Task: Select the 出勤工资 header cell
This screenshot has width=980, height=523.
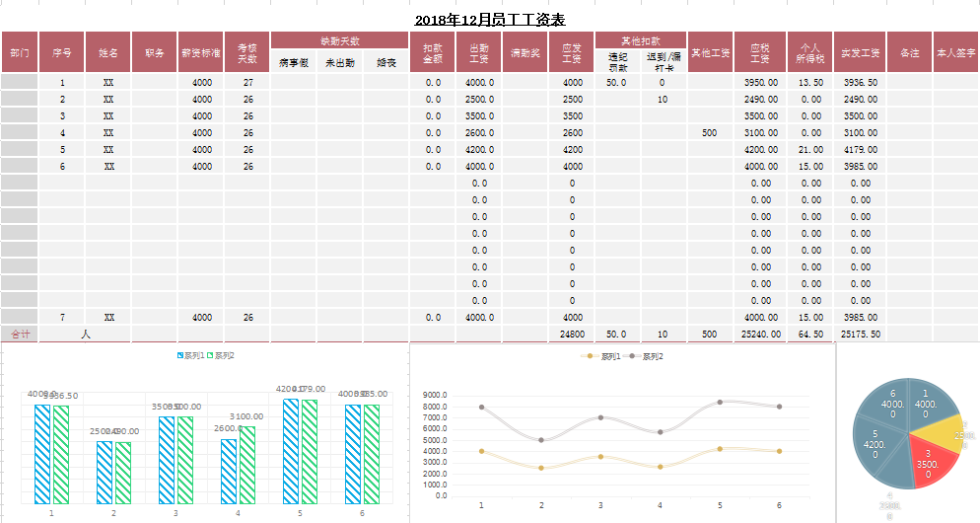Action: tap(478, 52)
